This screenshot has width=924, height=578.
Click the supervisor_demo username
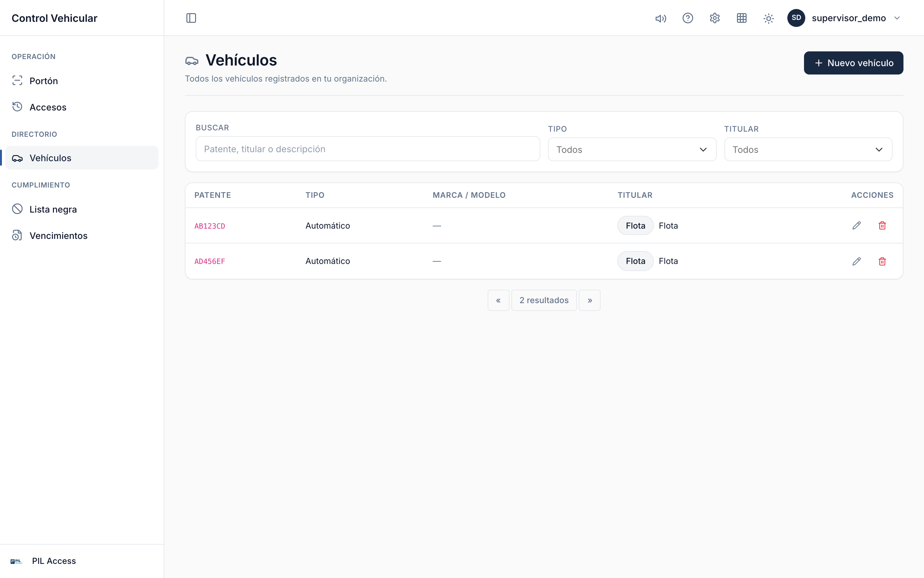coord(849,18)
